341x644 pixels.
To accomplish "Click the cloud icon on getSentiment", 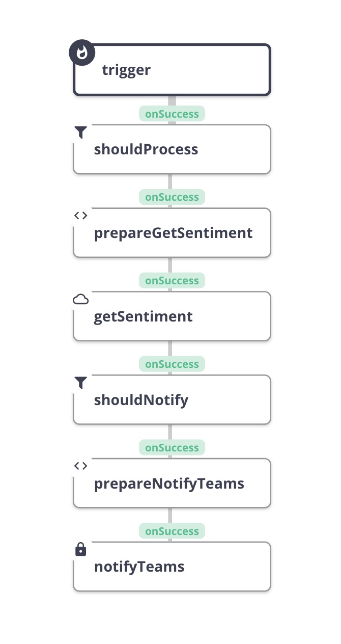I will pyautogui.click(x=80, y=299).
